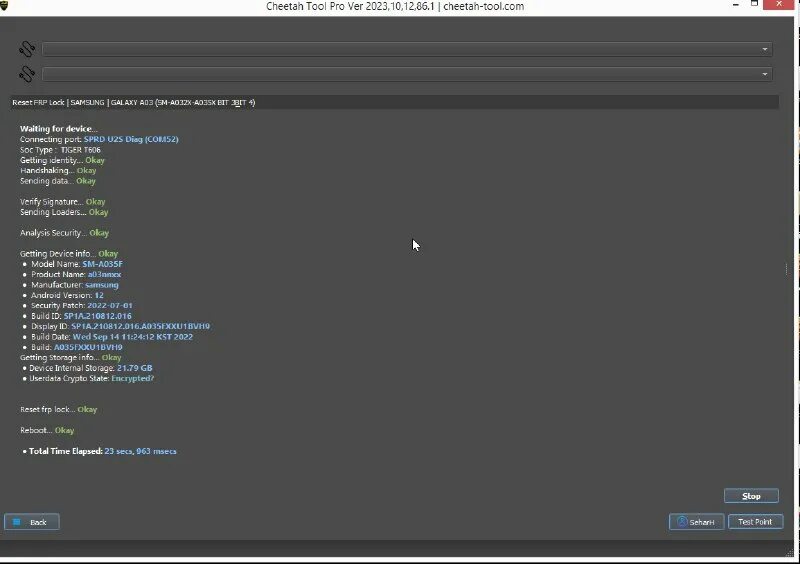
Task: Click the 'cheetah-tool.com' title bar text
Action: click(x=484, y=7)
